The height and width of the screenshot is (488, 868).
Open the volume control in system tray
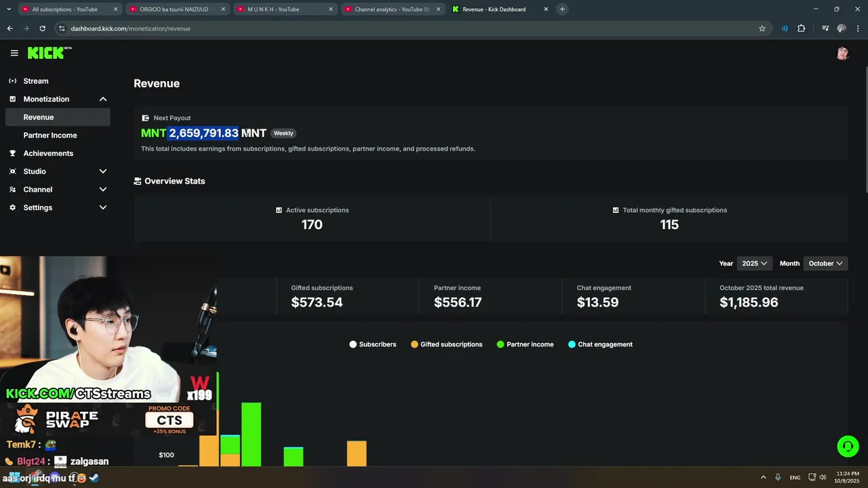pos(823,477)
